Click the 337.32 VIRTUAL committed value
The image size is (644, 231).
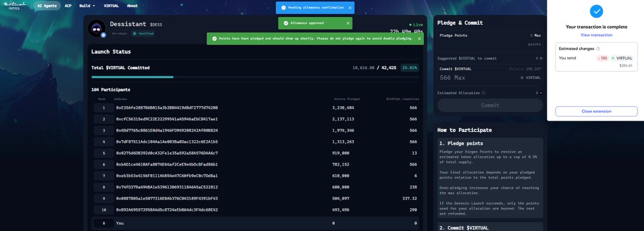[410, 198]
